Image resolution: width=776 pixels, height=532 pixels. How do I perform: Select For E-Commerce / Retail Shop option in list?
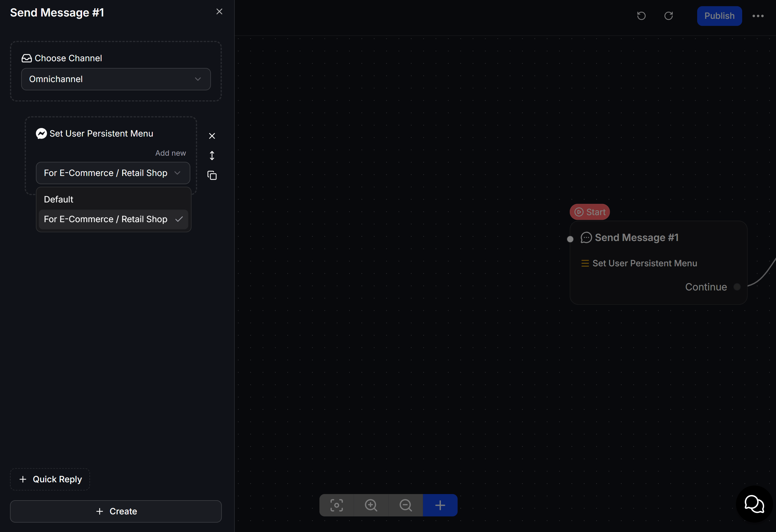coord(114,219)
